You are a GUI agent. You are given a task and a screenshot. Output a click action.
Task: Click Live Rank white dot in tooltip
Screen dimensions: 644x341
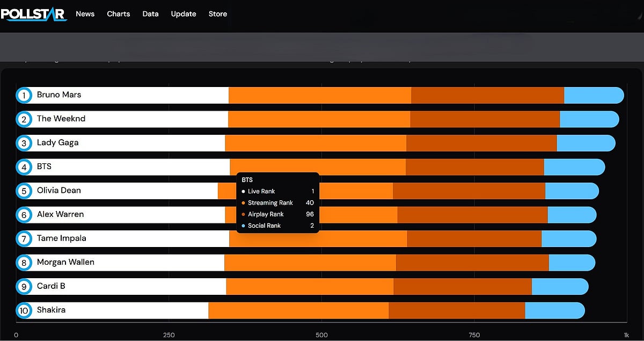click(243, 191)
